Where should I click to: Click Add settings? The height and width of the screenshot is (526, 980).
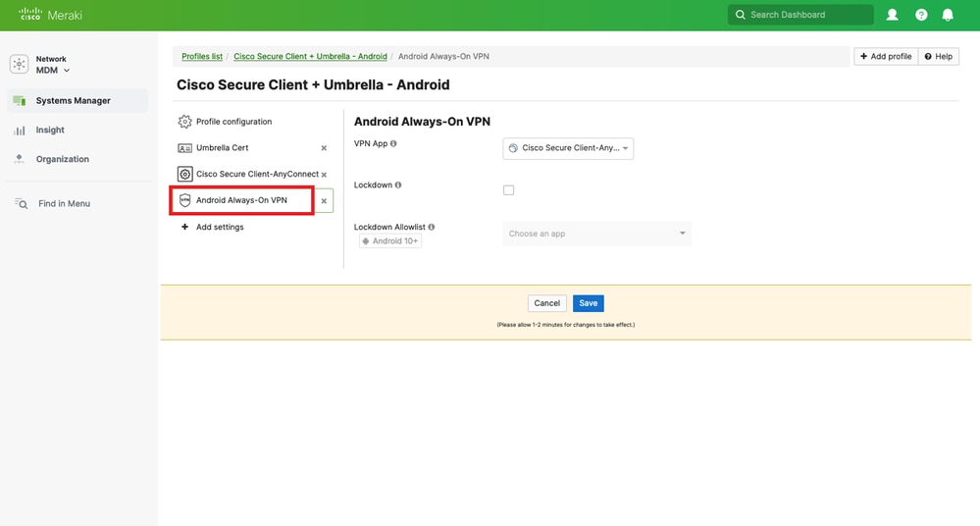[x=220, y=227]
